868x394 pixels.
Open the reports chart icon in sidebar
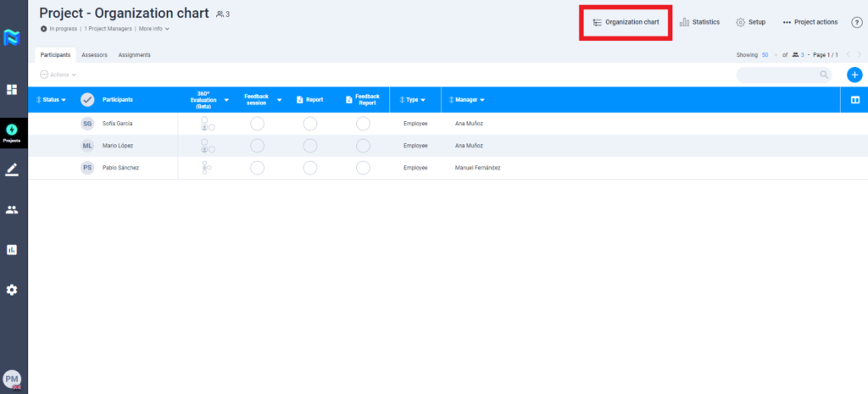click(x=13, y=250)
